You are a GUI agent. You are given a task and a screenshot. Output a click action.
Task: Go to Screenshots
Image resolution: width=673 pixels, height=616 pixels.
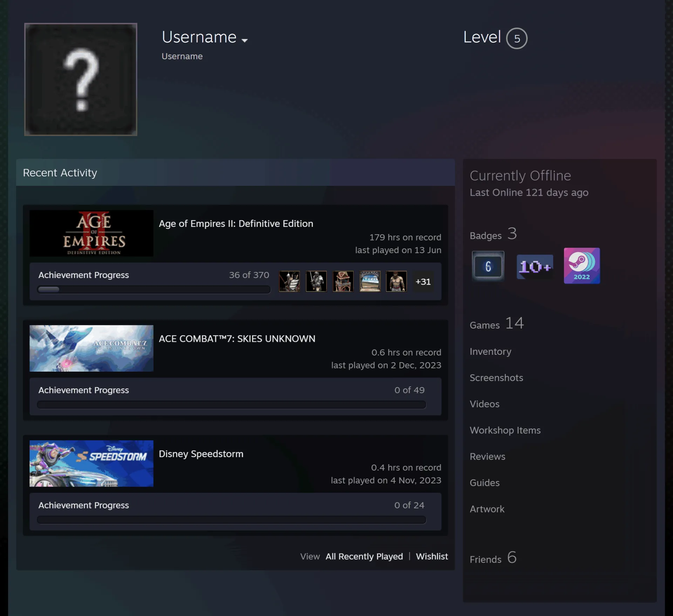[496, 378]
